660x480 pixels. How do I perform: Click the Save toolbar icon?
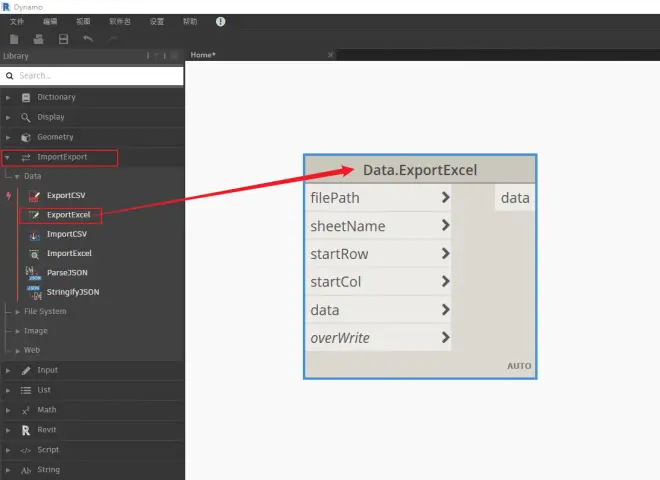63,39
